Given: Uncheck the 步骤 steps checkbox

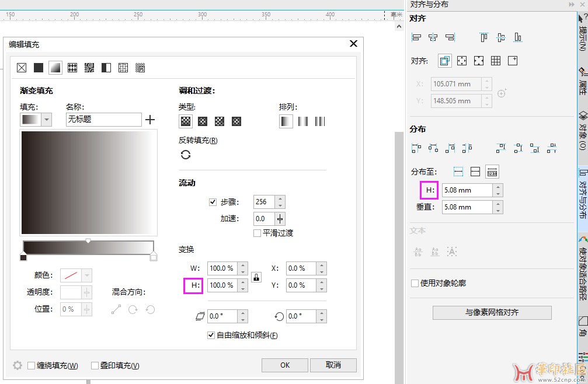Looking at the screenshot, I should 213,202.
